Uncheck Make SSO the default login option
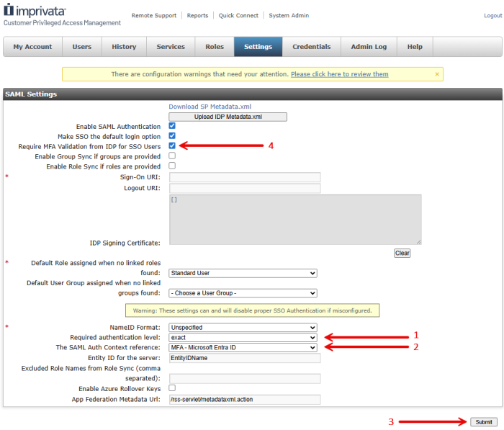 172,135
